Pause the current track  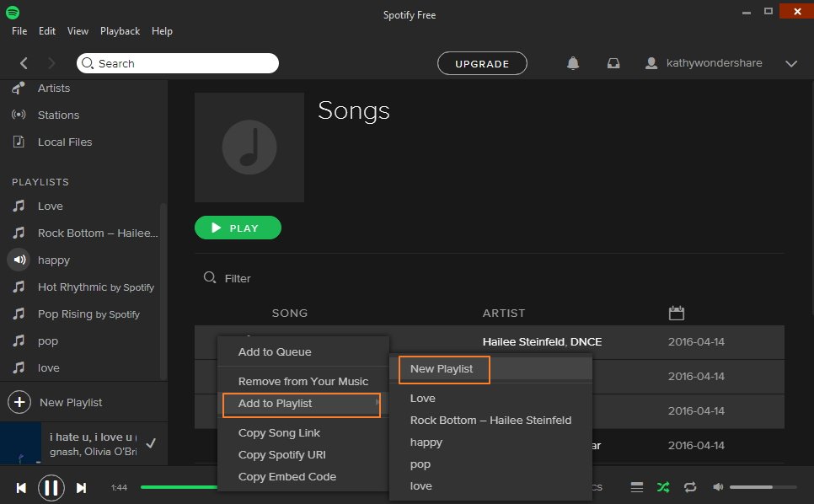51,488
